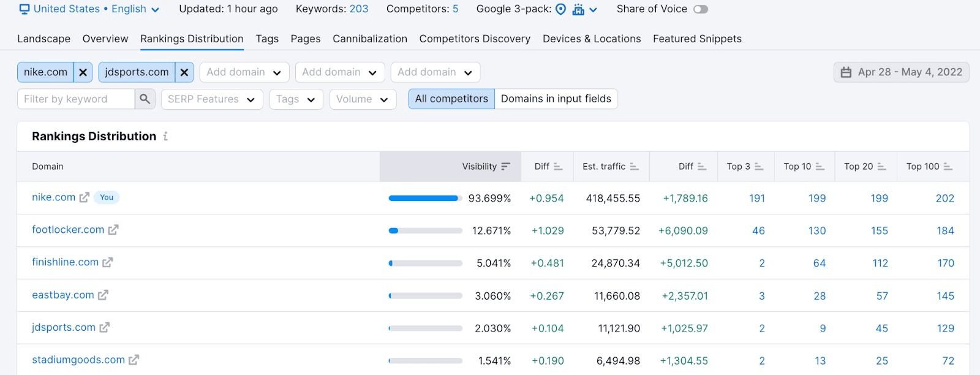Sort by Visibility Diff column icon
The height and width of the screenshot is (375, 980).
tap(558, 167)
